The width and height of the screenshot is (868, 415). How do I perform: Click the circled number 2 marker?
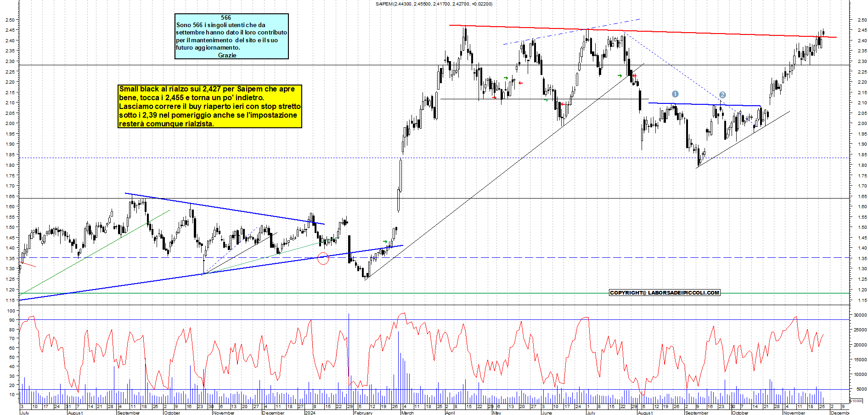[722, 95]
